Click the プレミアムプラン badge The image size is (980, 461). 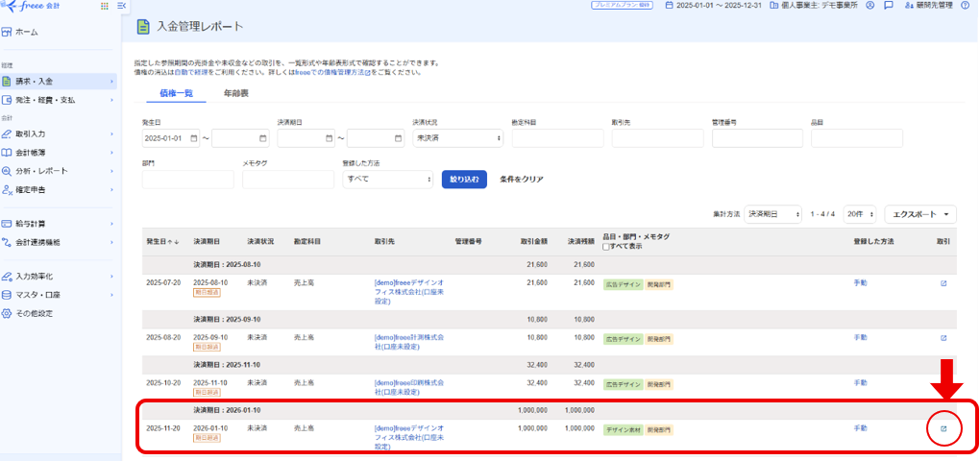click(622, 5)
